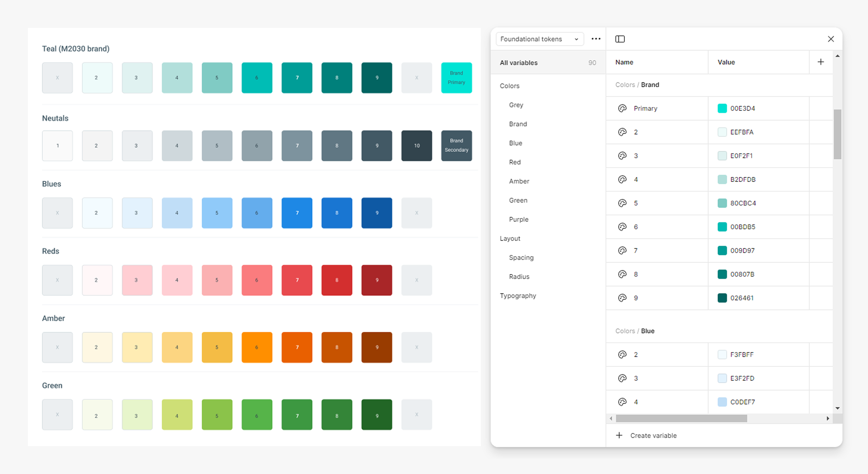Select the Green group in sidebar

coord(518,201)
